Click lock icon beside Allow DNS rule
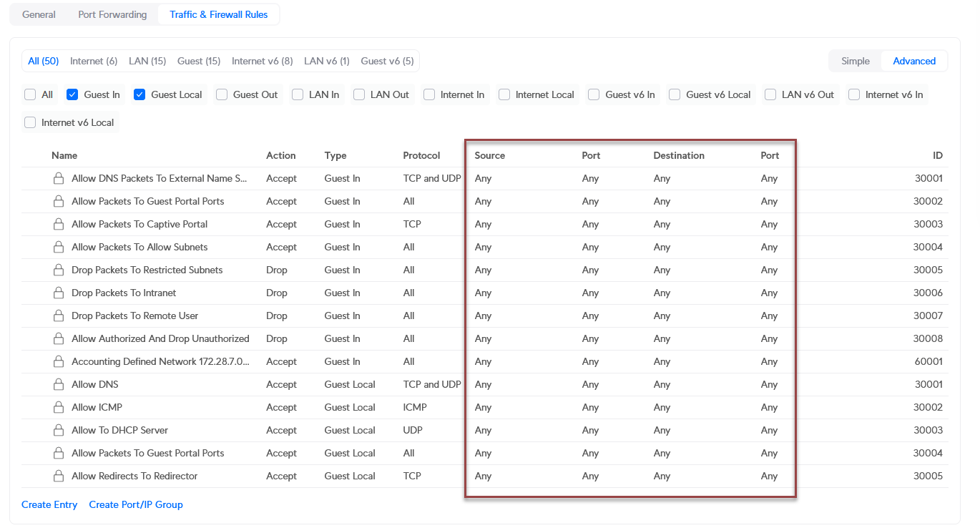Viewport: 980px width, 528px height. click(59, 384)
